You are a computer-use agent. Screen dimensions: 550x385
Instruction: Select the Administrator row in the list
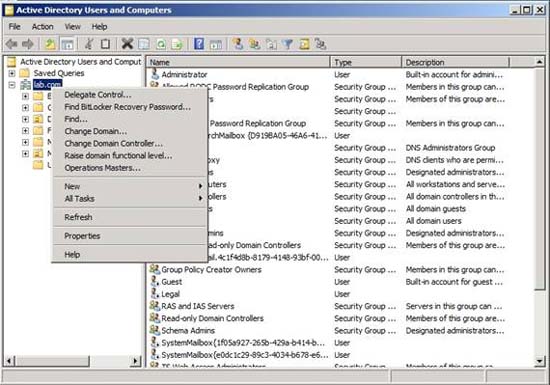click(x=184, y=74)
